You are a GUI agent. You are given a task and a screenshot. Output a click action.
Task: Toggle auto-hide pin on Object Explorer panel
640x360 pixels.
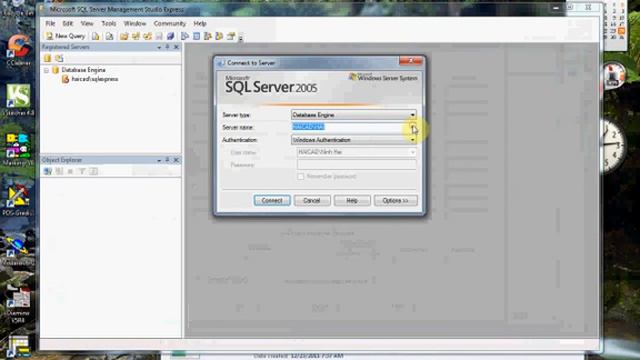click(x=167, y=160)
